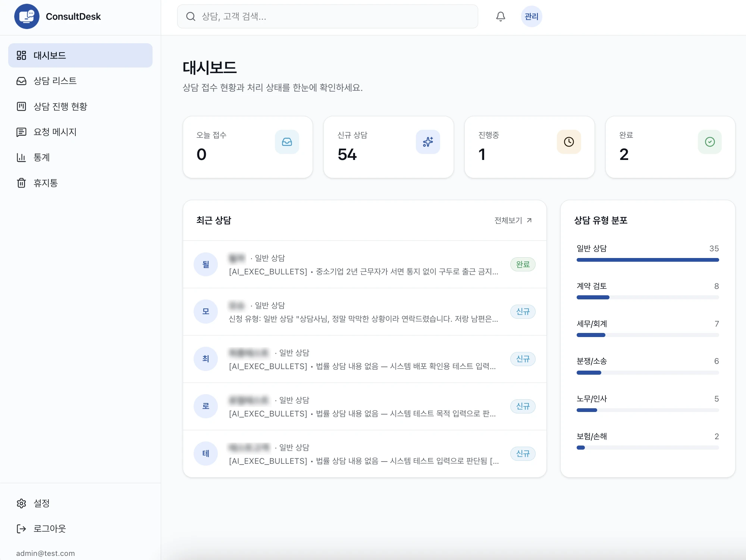This screenshot has width=746, height=560.
Task: Open 요청 메시지 in the sidebar
Action: coord(80,132)
